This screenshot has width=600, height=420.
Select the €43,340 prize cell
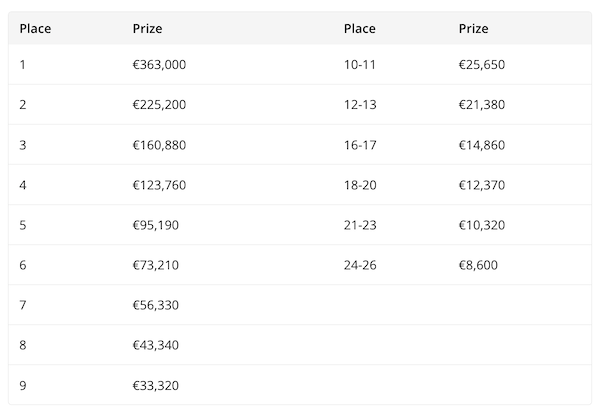pyautogui.click(x=156, y=345)
